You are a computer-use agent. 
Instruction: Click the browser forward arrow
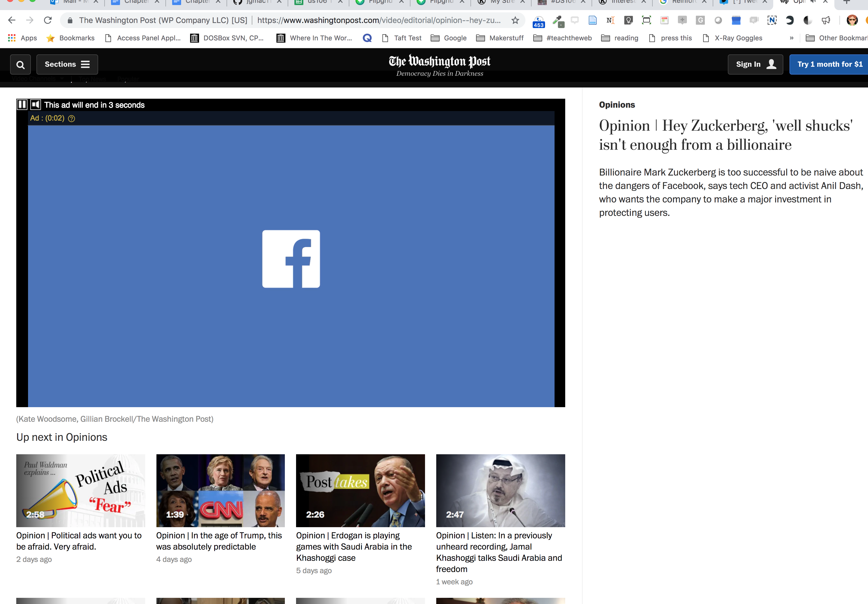[x=29, y=20]
